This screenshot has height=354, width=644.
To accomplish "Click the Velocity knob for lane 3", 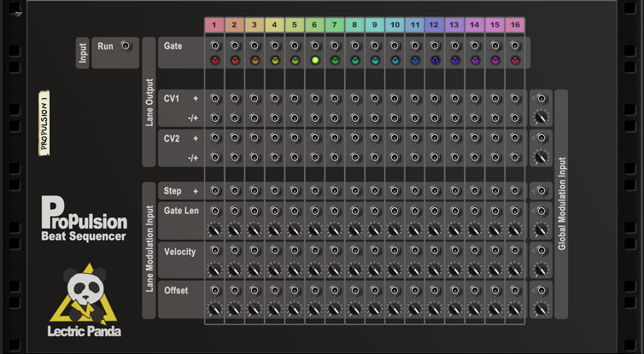I will [x=255, y=270].
